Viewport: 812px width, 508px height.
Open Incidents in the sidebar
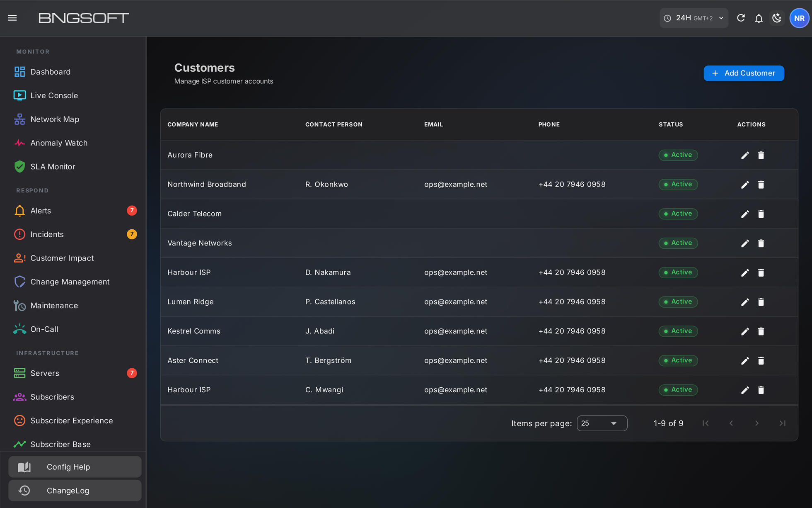[x=73, y=234]
